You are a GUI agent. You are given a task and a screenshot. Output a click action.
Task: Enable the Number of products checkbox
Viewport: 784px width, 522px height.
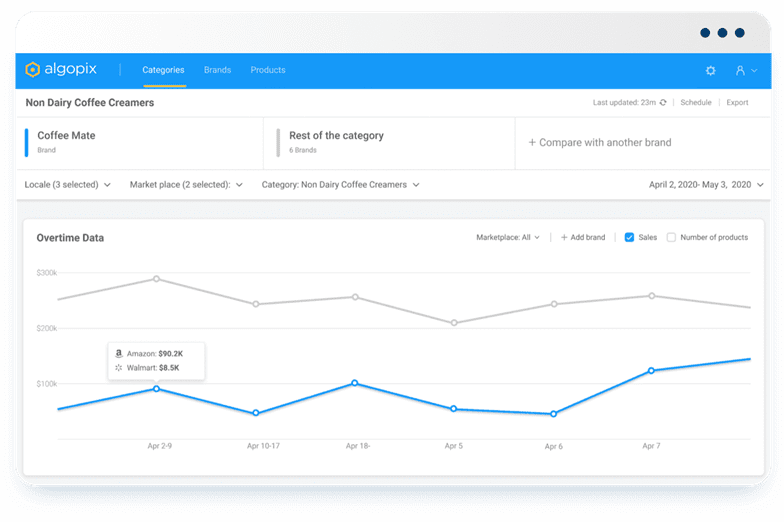tap(671, 238)
